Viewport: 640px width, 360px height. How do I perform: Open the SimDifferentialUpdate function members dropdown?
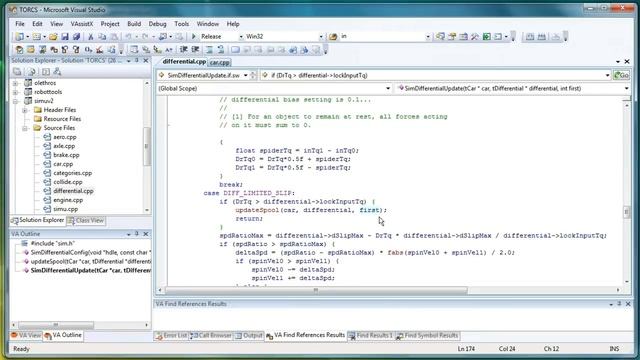click(x=627, y=88)
